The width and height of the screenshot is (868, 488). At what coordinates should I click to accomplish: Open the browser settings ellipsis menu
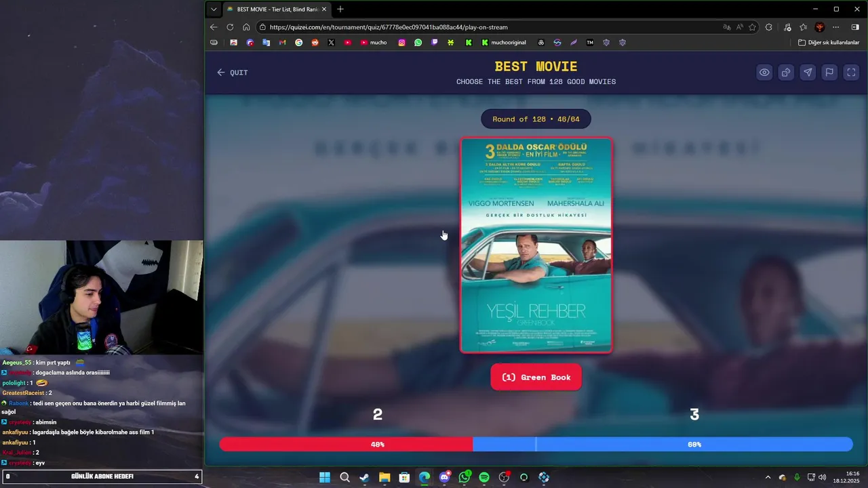tap(836, 27)
